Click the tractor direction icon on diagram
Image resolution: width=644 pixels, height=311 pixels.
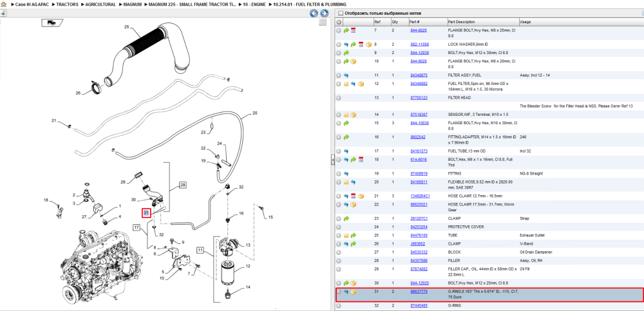(52, 23)
